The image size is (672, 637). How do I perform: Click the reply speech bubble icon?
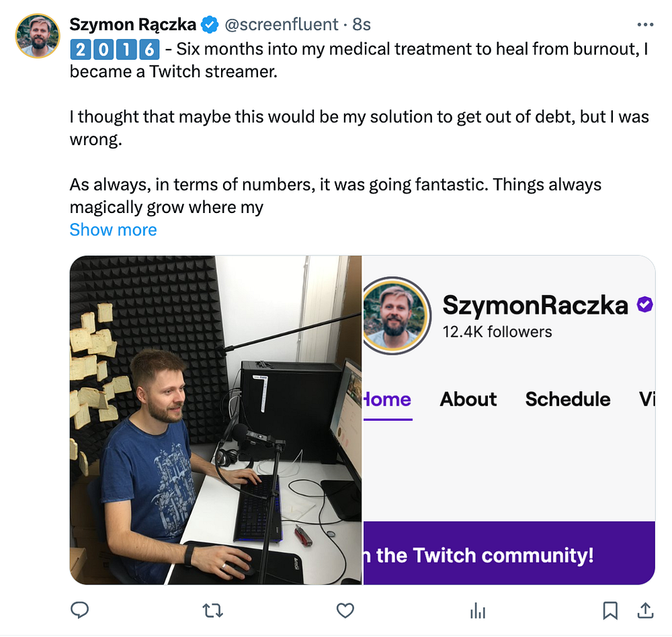click(x=80, y=610)
